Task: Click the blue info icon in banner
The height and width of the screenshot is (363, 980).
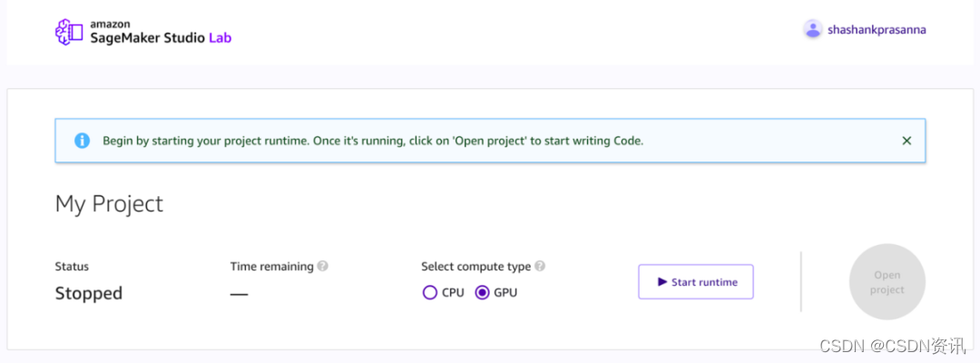Action: coord(82,141)
